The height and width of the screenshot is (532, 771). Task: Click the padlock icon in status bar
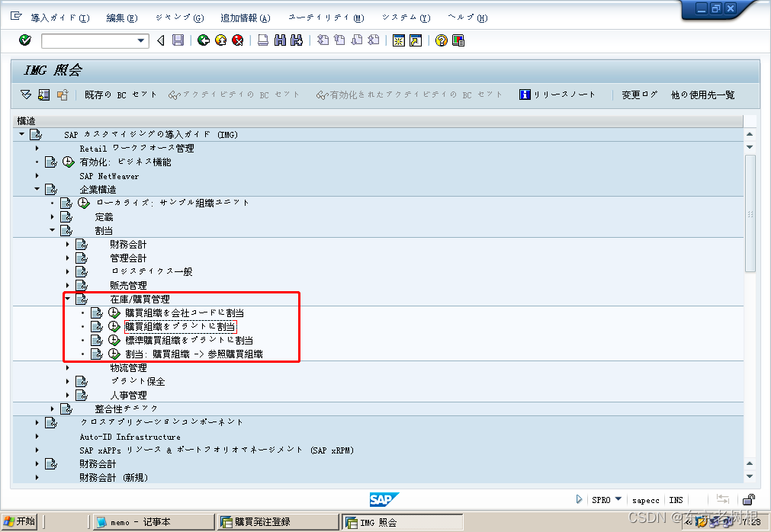tap(748, 499)
